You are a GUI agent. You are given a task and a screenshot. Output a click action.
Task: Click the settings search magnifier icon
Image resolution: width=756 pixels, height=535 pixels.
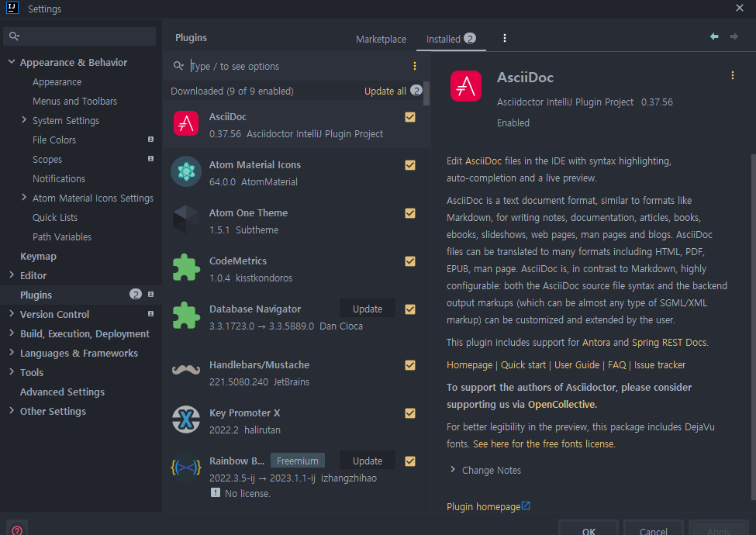(x=14, y=36)
